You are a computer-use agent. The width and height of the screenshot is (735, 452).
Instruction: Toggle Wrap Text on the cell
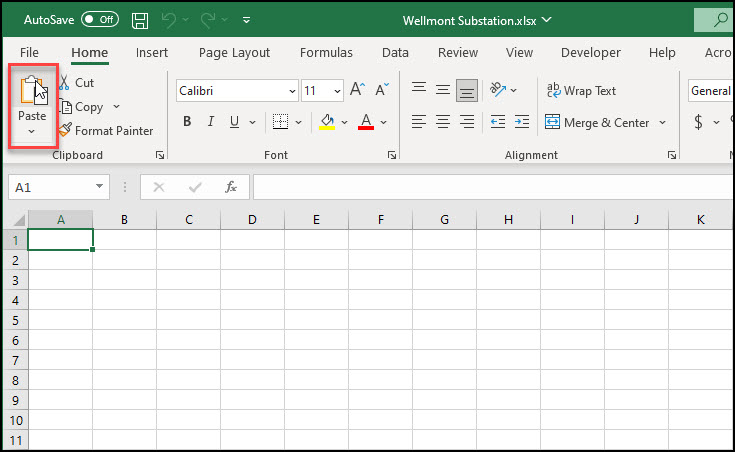tap(581, 90)
